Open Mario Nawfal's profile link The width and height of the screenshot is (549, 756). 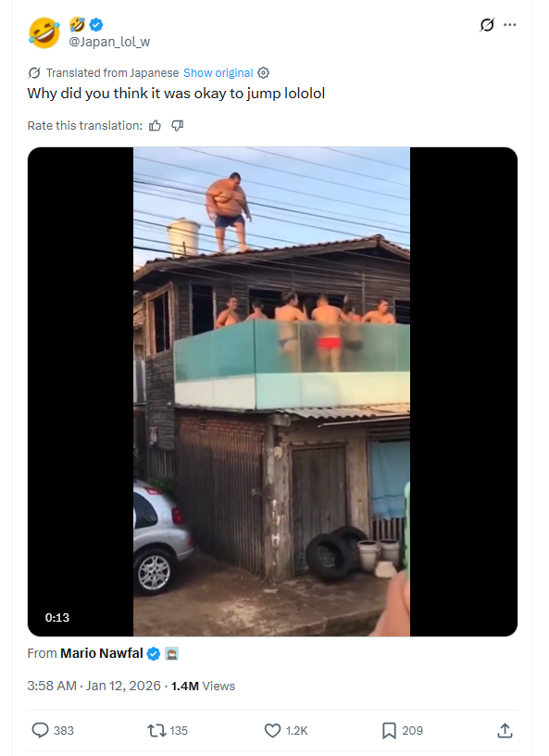[x=102, y=653]
